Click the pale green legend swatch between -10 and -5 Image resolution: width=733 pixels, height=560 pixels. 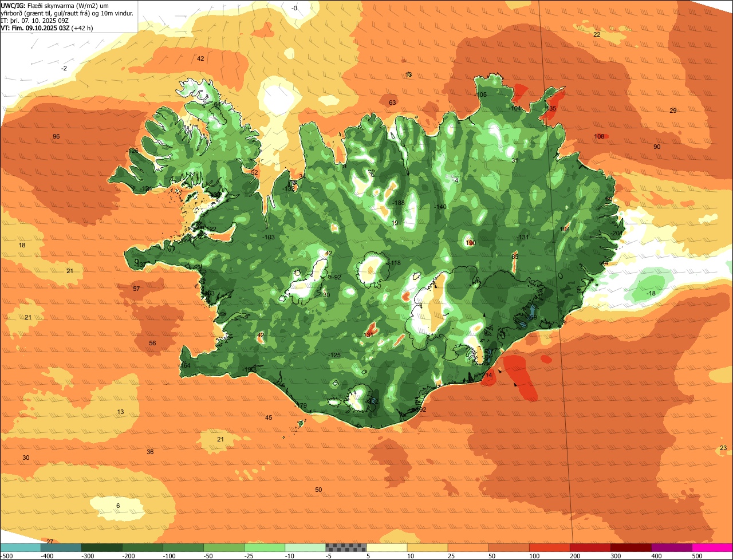point(305,547)
